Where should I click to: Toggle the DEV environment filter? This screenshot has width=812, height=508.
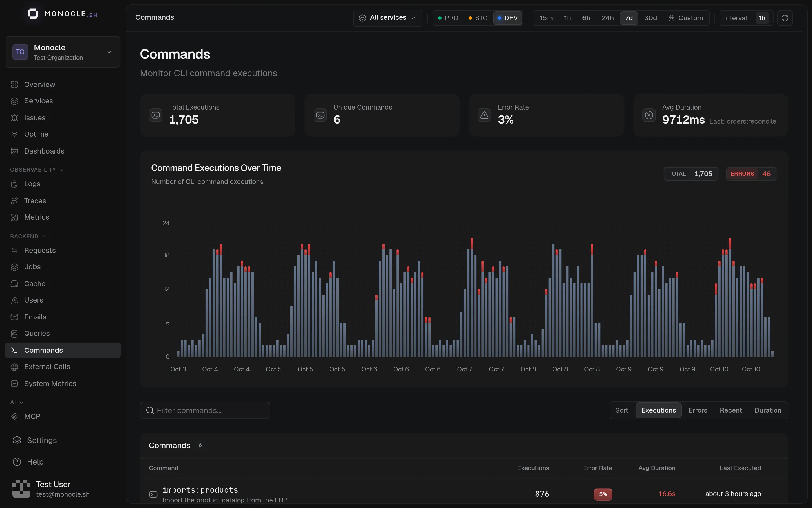[508, 18]
